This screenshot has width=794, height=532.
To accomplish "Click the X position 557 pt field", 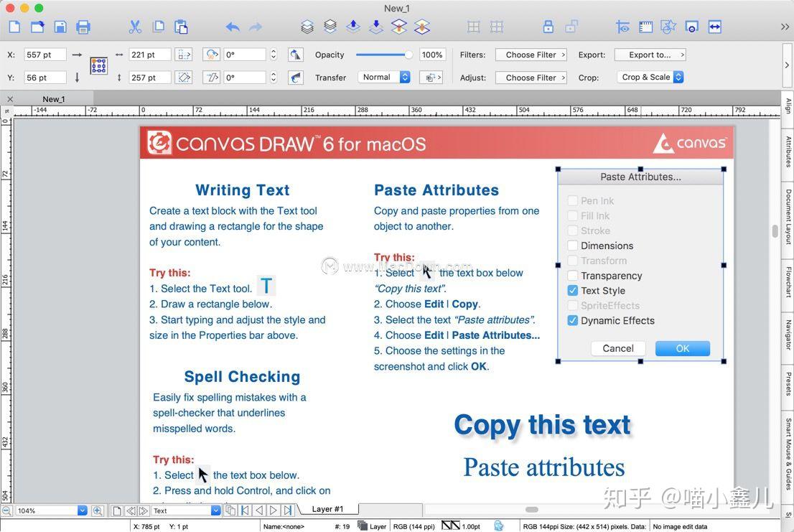I will point(45,55).
